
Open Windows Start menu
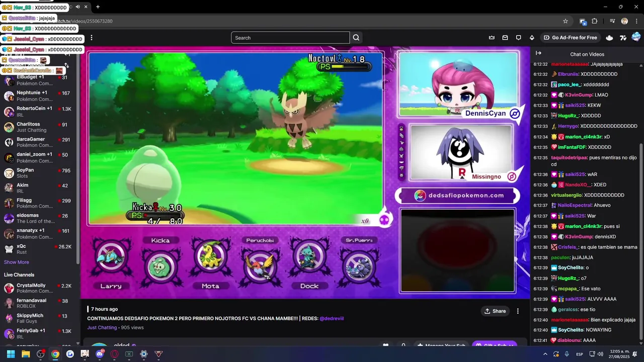pyautogui.click(x=11, y=354)
